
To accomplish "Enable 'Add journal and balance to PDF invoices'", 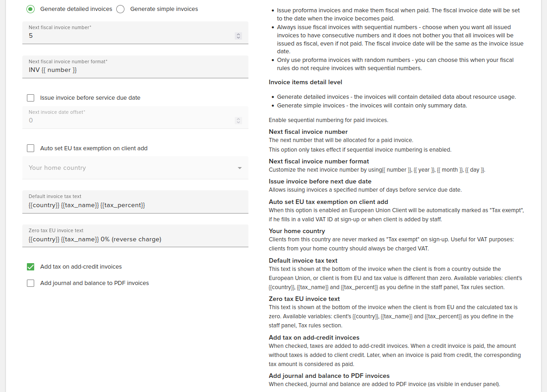I will [31, 283].
